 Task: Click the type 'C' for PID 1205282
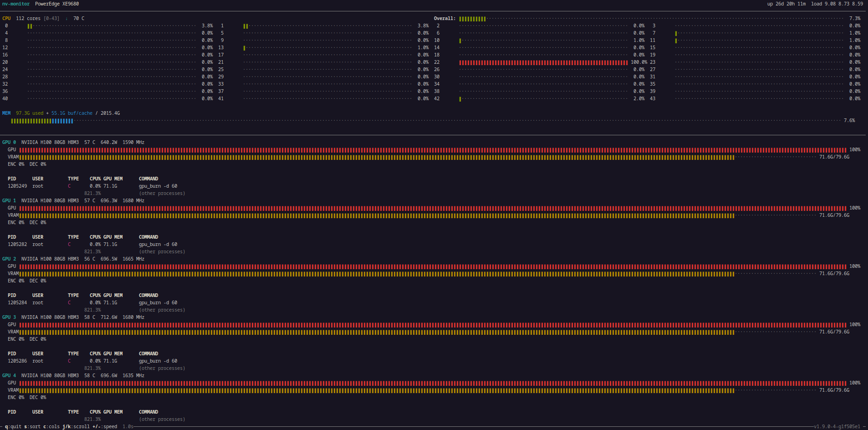click(x=69, y=245)
